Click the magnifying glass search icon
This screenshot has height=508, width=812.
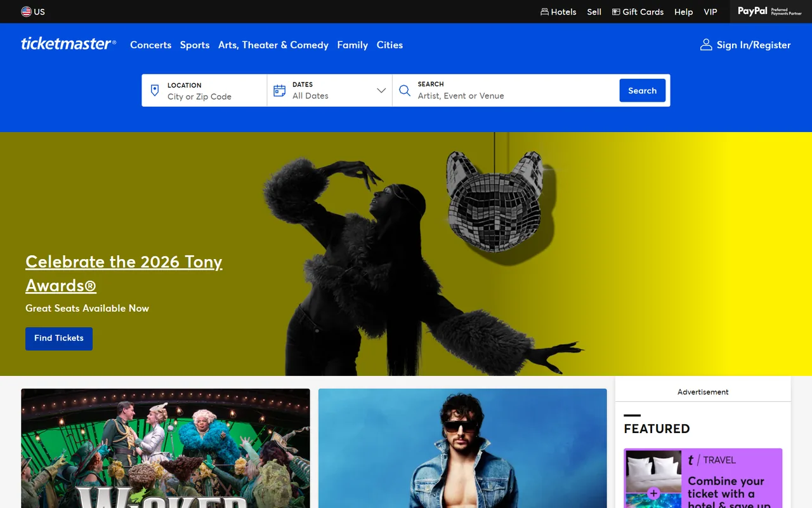click(405, 90)
